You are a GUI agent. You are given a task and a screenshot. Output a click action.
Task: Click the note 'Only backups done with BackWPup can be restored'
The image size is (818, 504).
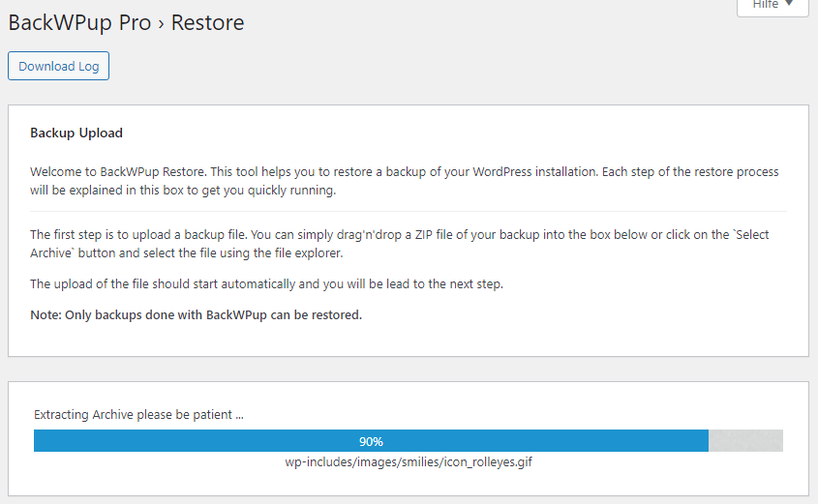[197, 314]
